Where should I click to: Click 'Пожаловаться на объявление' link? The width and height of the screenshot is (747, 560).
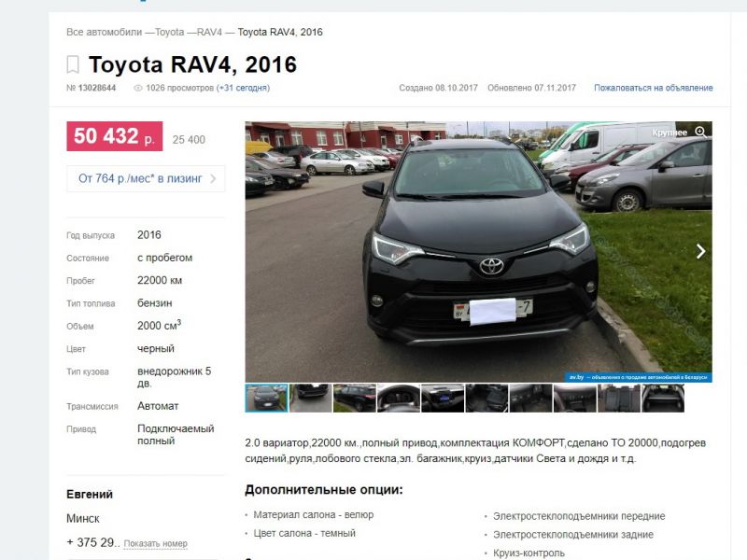coord(653,88)
